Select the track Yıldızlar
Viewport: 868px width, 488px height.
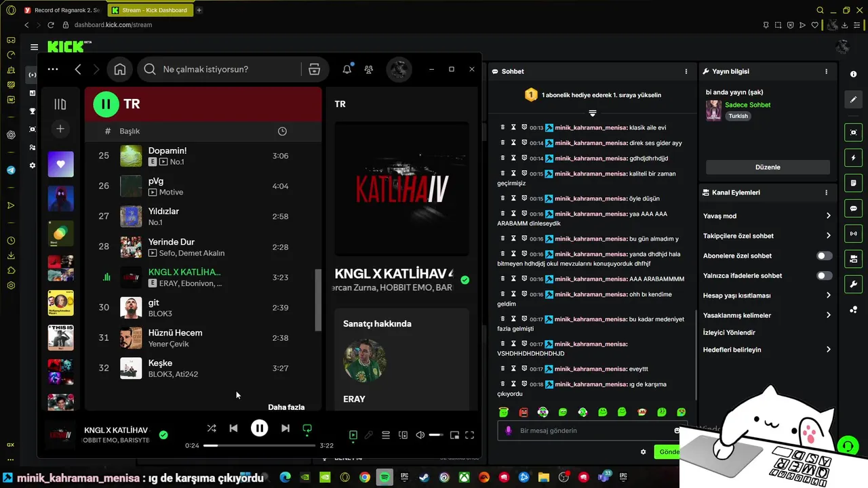(203, 216)
